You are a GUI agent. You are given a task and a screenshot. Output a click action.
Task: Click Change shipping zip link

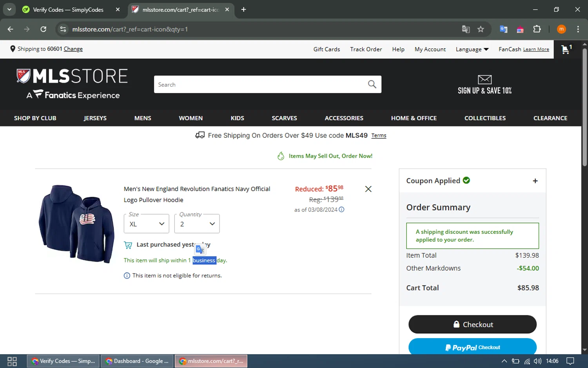point(73,49)
